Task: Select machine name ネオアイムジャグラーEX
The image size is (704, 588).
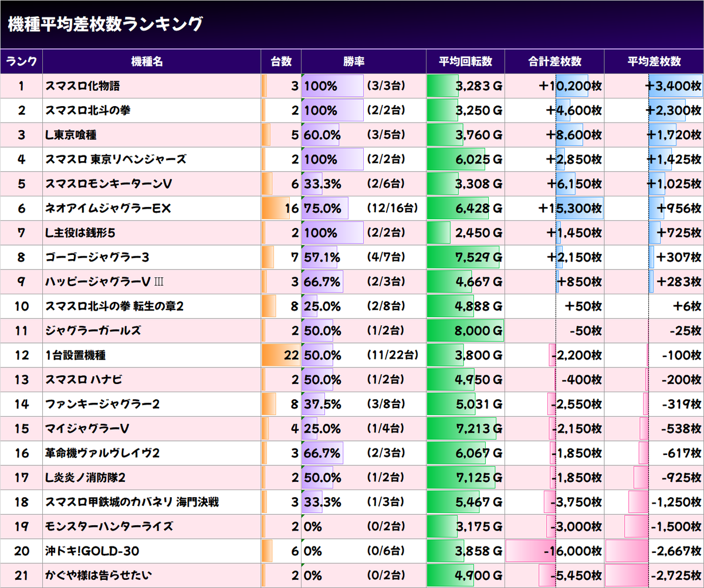Action: click(107, 209)
